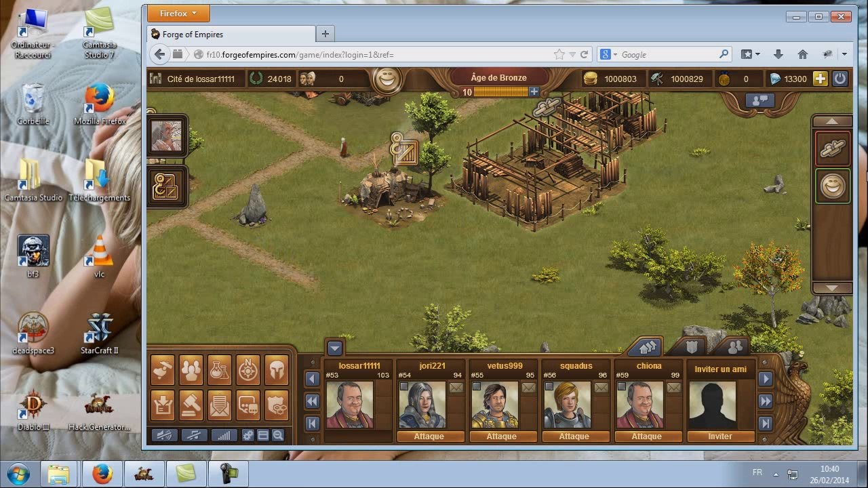868x488 pixels.
Task: Attack jori221 with the Attaque button
Action: pyautogui.click(x=429, y=436)
